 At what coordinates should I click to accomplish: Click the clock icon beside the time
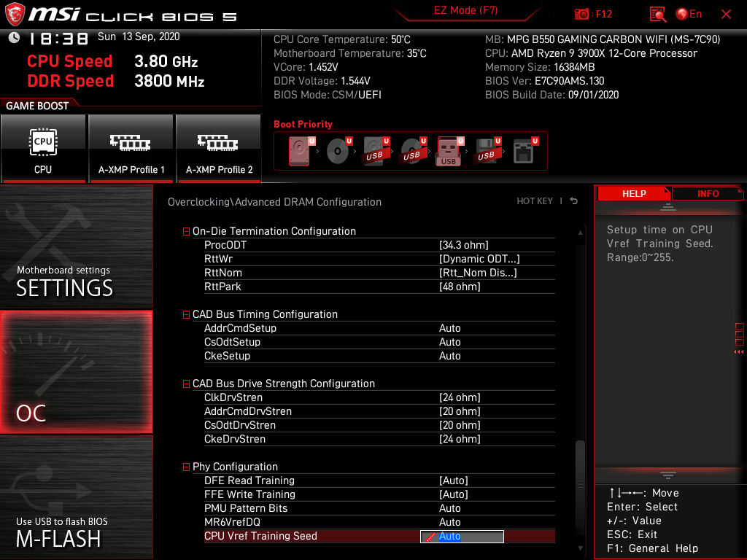click(x=15, y=37)
